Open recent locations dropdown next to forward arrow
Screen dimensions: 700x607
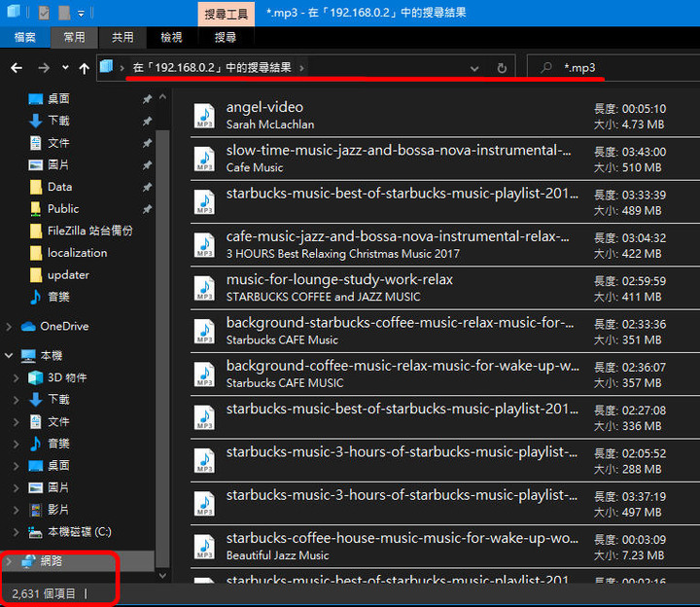pyautogui.click(x=65, y=68)
